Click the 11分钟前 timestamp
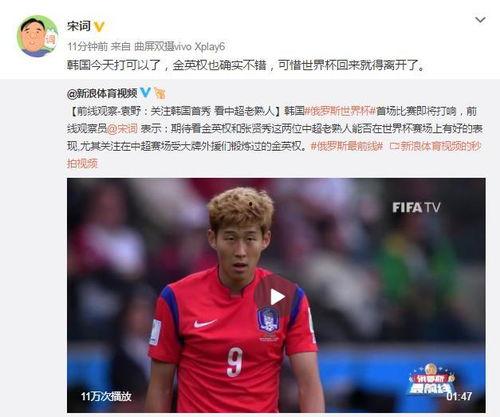The width and height of the screenshot is (500, 417). click(x=87, y=46)
